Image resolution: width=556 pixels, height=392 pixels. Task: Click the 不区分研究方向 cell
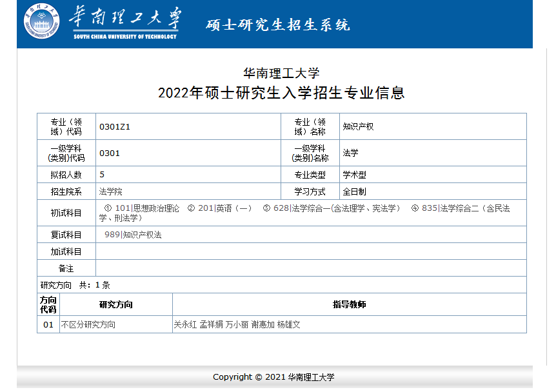(x=116, y=325)
